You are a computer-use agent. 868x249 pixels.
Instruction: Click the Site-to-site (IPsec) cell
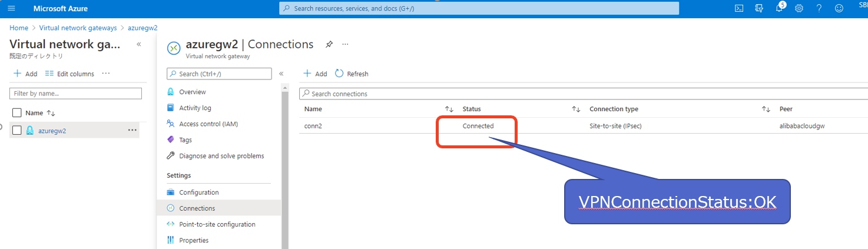point(615,126)
